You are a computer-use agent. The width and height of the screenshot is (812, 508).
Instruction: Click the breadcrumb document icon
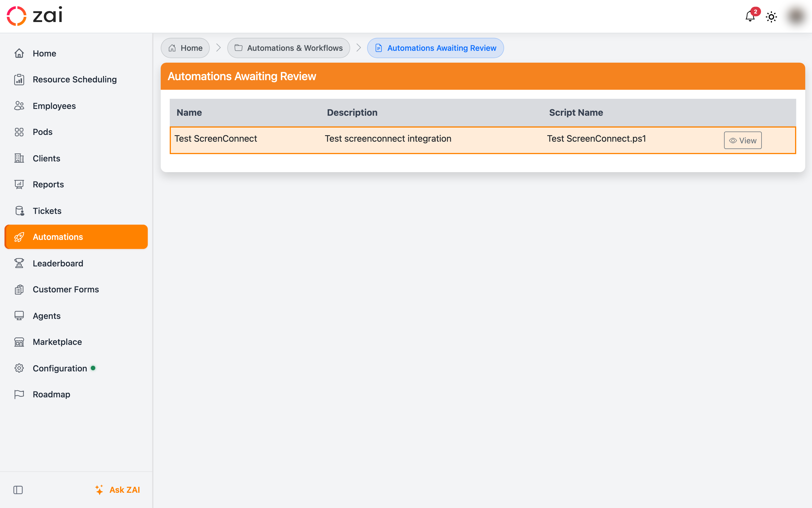(x=378, y=48)
